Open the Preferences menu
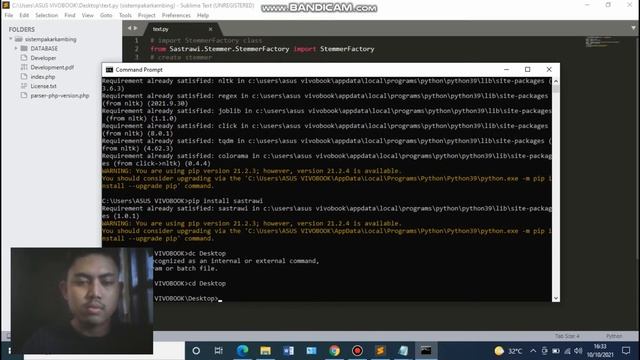The height and width of the screenshot is (360, 640). point(176,15)
